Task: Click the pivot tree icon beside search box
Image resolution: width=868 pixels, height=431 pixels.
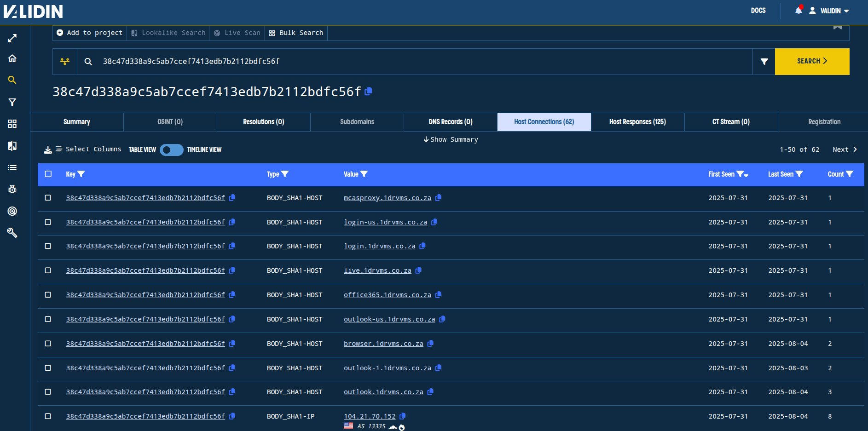Action: click(x=65, y=61)
